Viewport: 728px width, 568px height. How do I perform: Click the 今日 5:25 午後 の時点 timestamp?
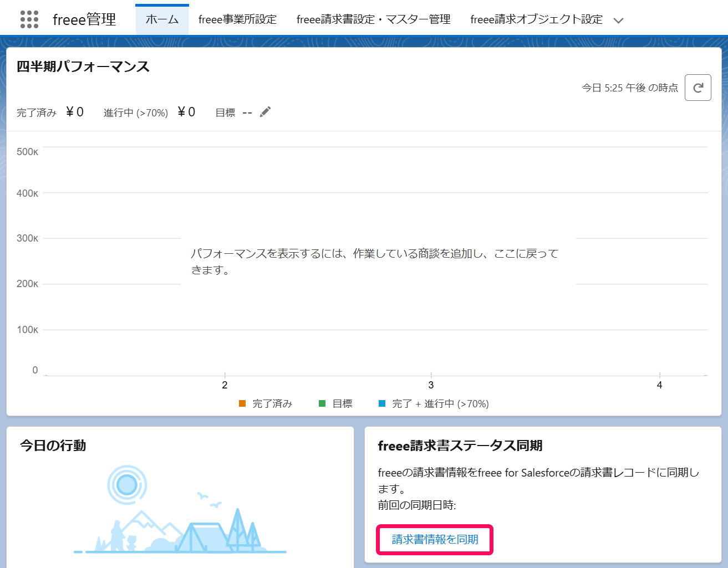(x=629, y=88)
